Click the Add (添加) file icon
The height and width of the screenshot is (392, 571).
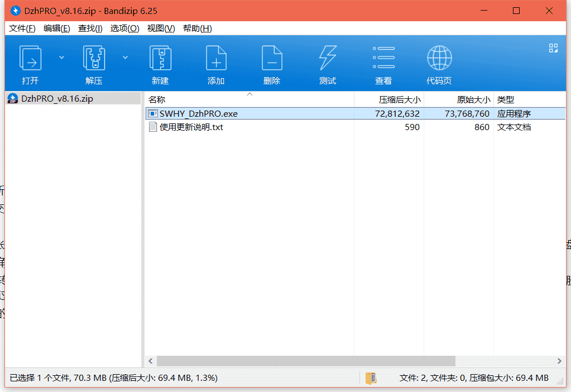coord(216,58)
